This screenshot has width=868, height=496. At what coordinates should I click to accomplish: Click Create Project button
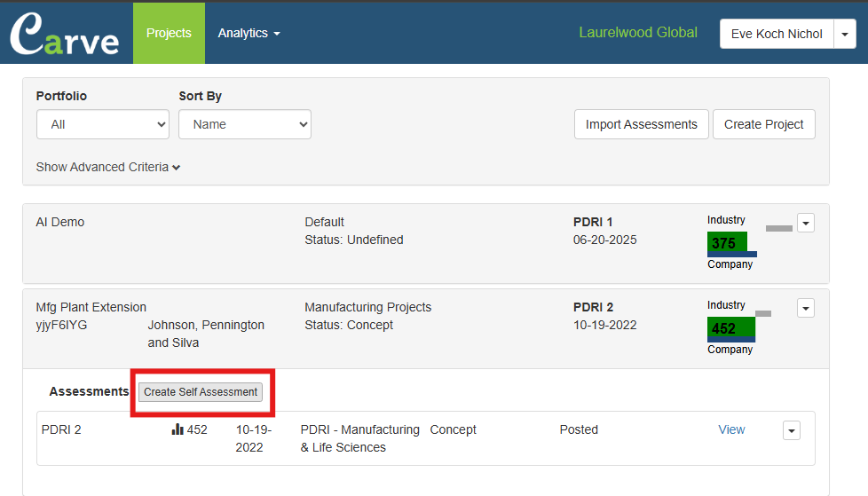(763, 124)
